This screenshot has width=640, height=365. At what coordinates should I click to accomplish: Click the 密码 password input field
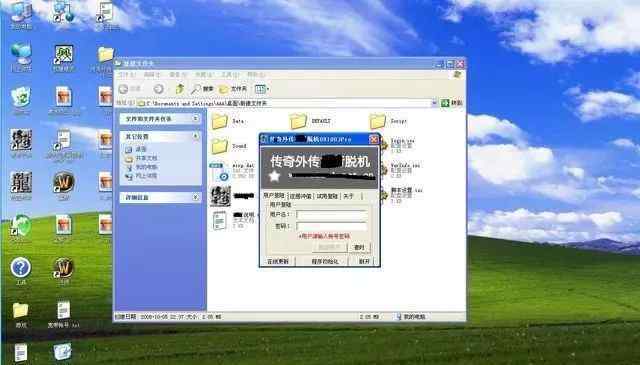pos(332,226)
